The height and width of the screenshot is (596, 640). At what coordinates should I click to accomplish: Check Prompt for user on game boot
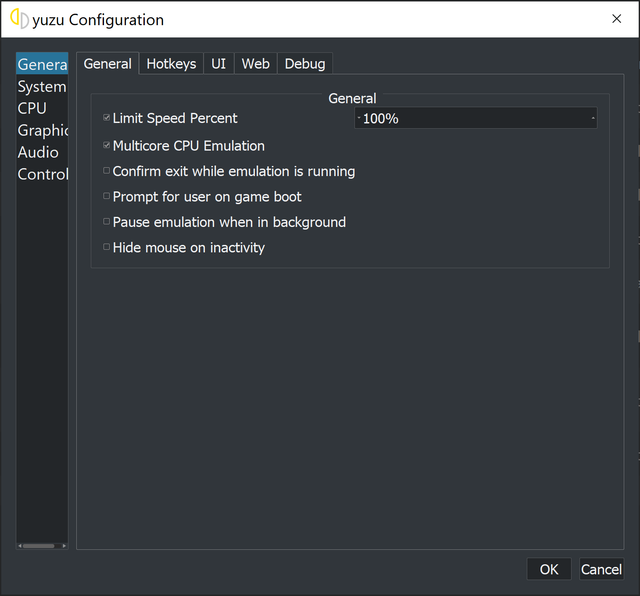point(107,196)
